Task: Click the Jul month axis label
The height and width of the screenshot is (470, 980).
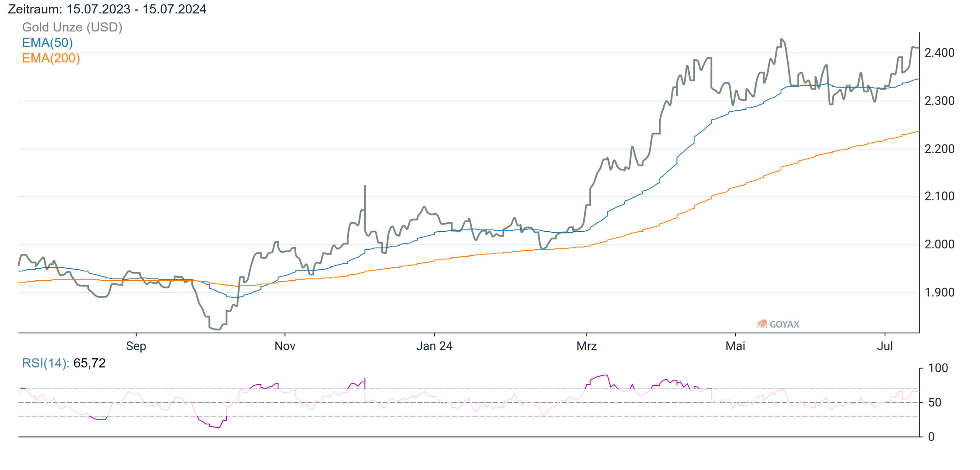Action: tap(885, 346)
